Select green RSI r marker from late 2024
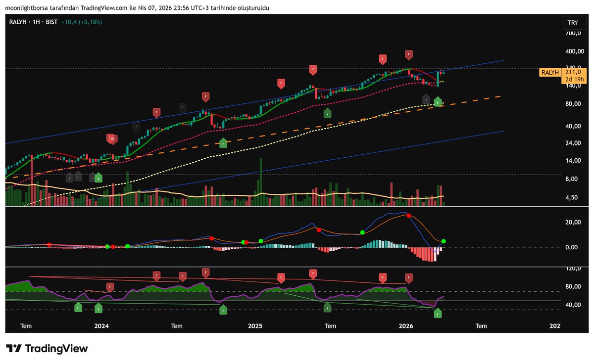This screenshot has height=364, width=594. [223, 310]
